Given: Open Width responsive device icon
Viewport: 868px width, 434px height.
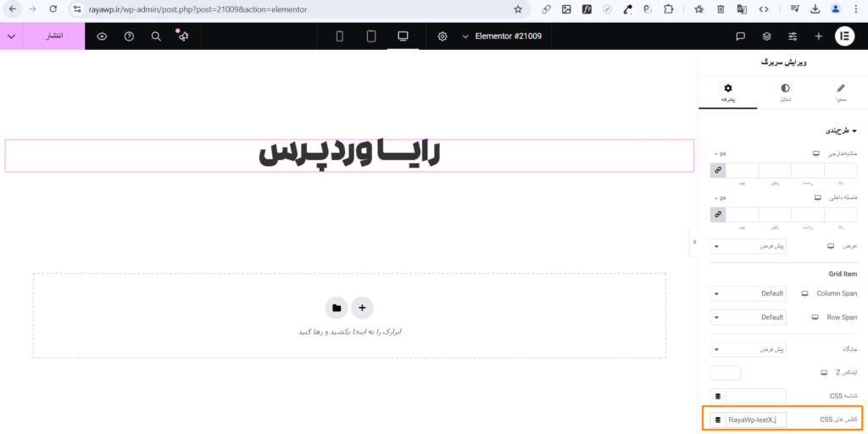Looking at the screenshot, I should 831,247.
